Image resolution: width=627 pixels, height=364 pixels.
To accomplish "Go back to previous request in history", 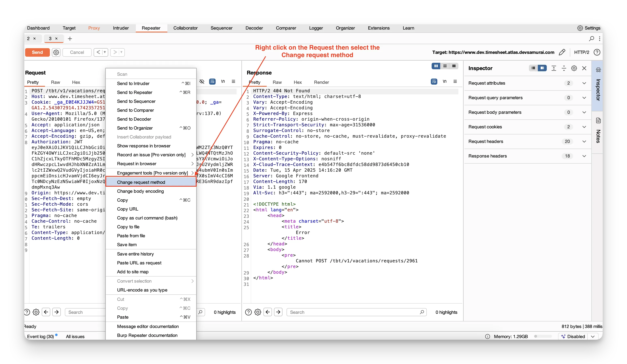I will click(98, 52).
